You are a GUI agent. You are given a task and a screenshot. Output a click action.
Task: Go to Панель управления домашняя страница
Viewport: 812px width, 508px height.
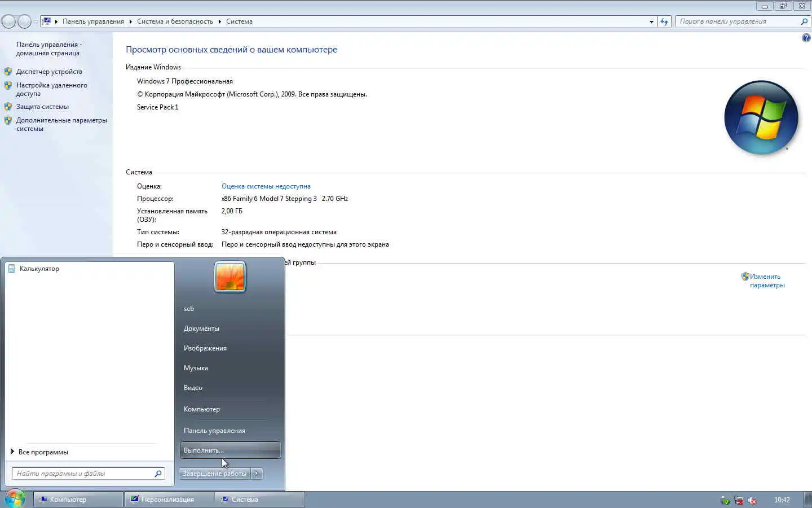point(48,49)
